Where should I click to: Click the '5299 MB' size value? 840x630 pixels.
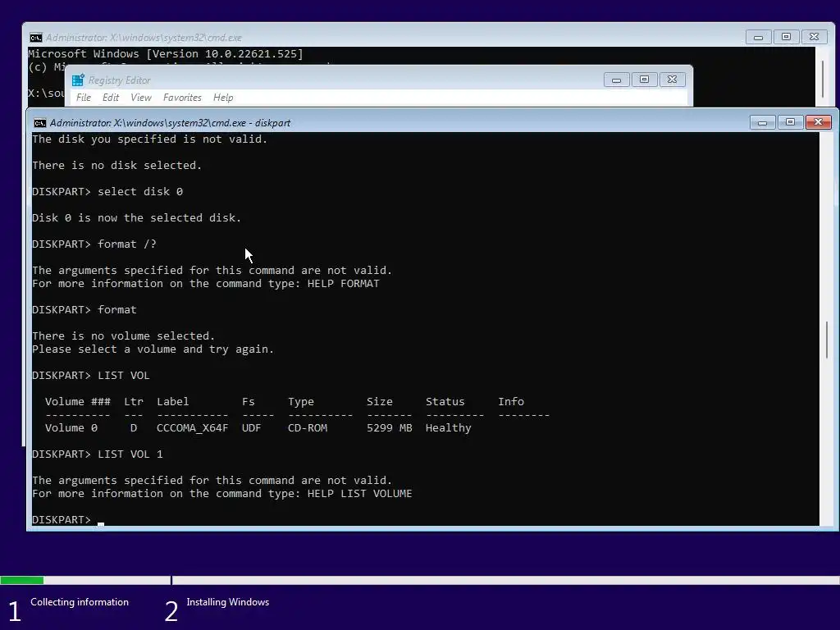tap(390, 428)
